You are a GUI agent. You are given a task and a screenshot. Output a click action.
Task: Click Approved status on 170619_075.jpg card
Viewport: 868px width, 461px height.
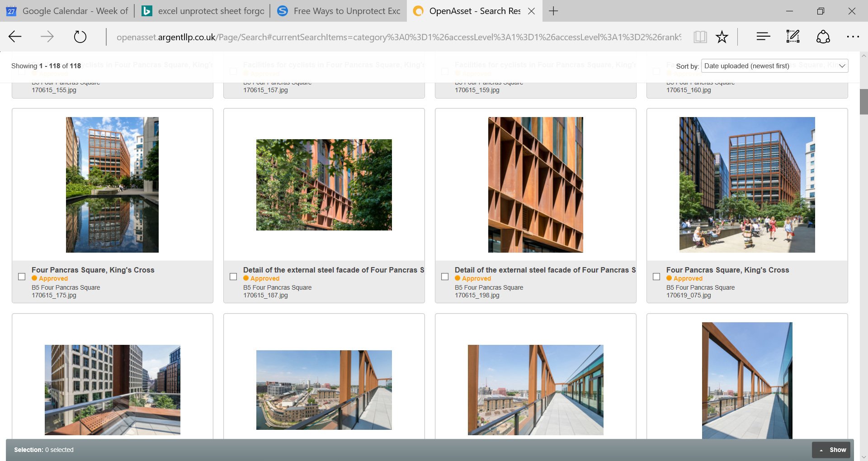tap(684, 278)
